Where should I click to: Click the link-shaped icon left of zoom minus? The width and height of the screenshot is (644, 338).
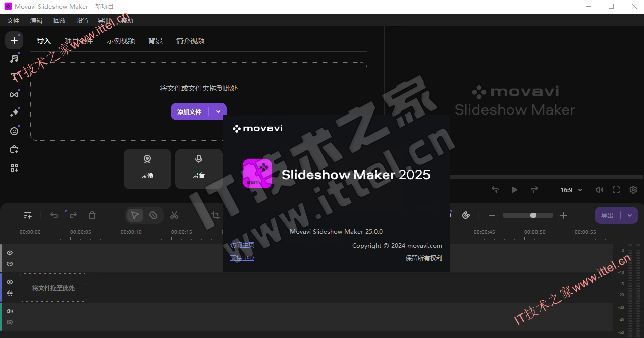click(466, 215)
